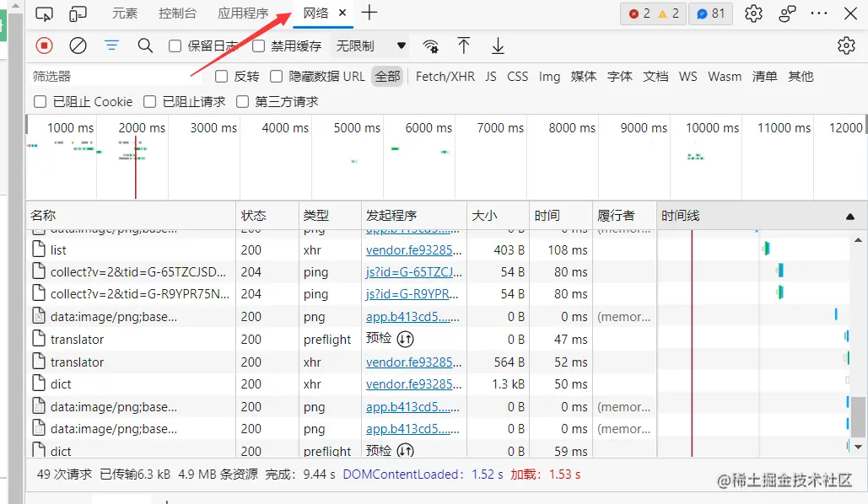Sort by the 类型 column header

pos(330,215)
